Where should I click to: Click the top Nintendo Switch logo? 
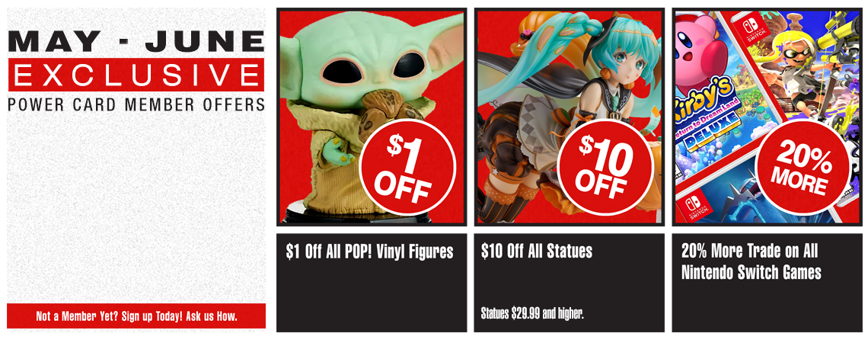pyautogui.click(x=752, y=28)
